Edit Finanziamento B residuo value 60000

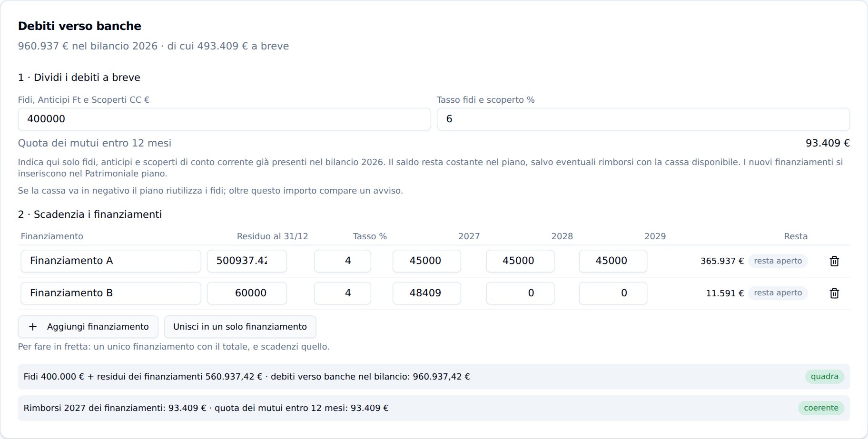tap(247, 293)
